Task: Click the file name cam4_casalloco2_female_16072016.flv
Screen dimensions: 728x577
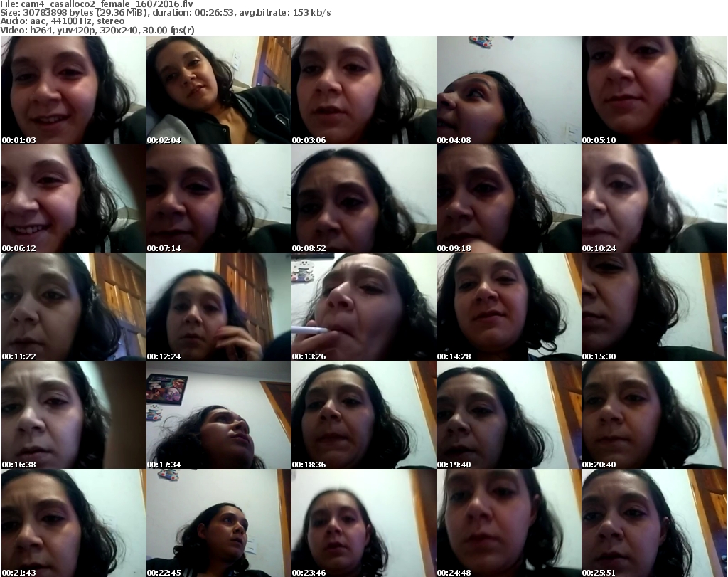Action: coord(107,4)
